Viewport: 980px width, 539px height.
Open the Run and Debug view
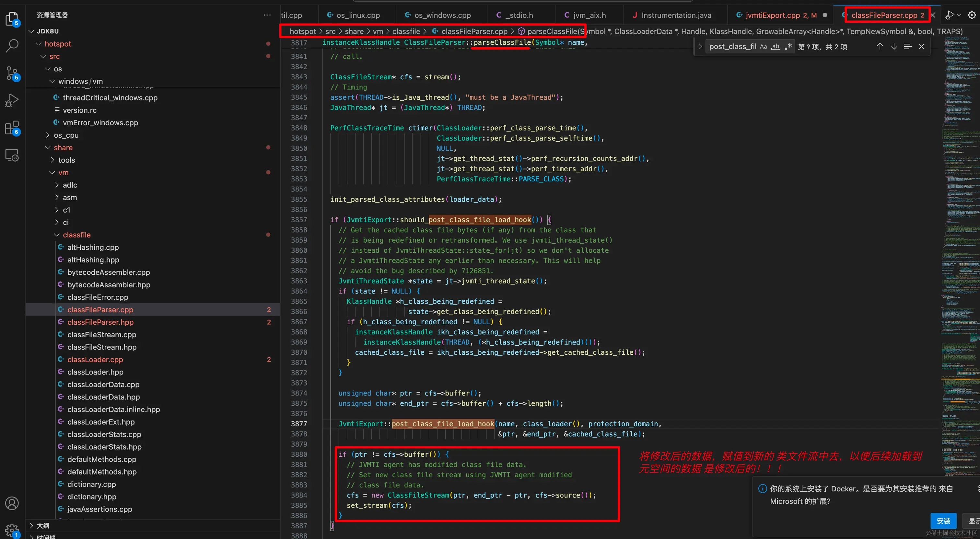click(12, 100)
